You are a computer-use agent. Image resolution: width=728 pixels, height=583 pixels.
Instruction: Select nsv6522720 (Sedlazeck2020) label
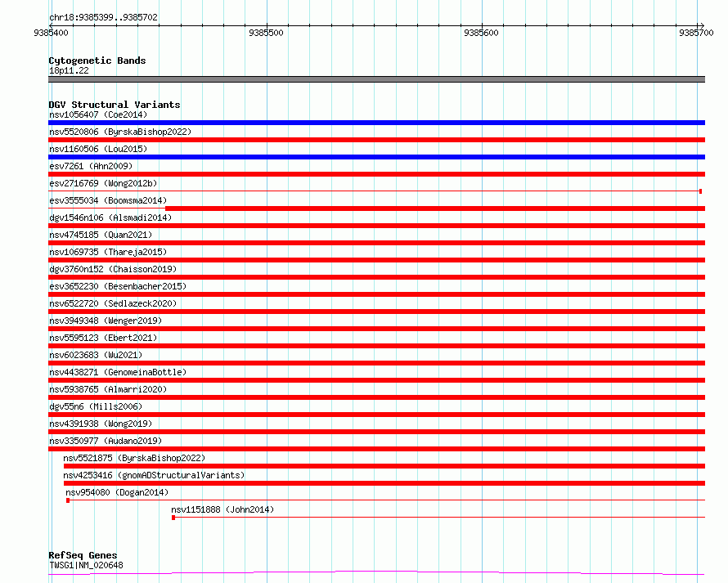tap(113, 303)
